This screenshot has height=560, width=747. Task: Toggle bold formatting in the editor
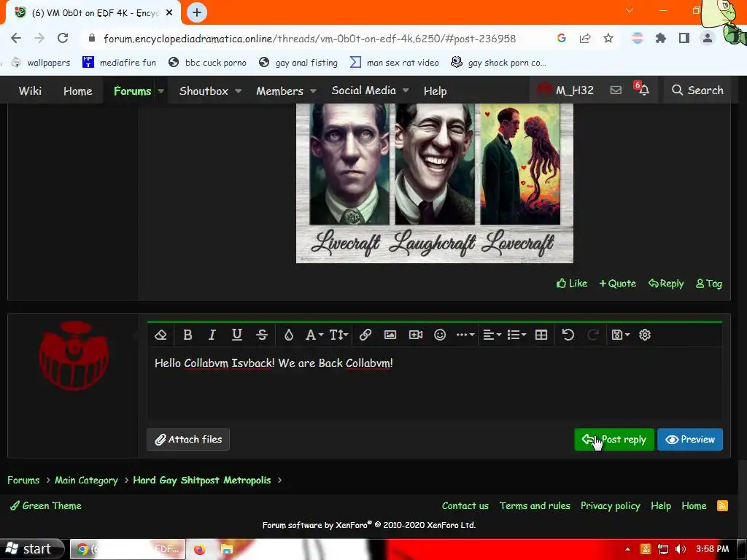point(187,335)
